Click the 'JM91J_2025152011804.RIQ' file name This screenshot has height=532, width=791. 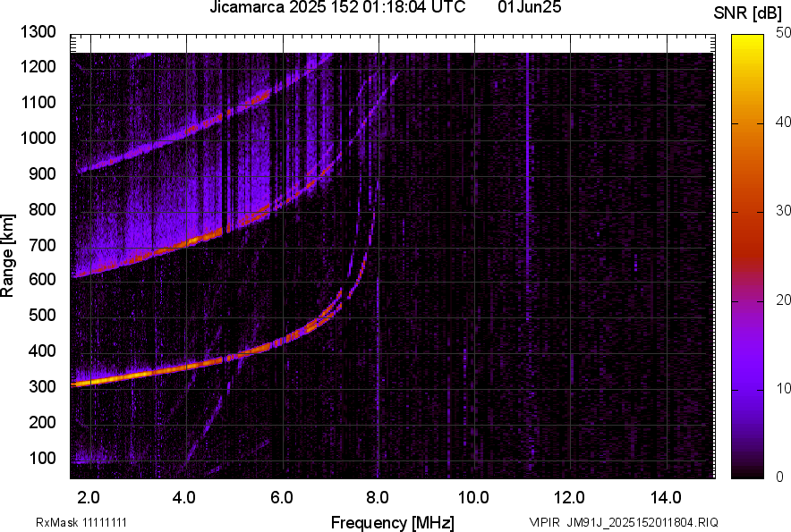pos(642,522)
